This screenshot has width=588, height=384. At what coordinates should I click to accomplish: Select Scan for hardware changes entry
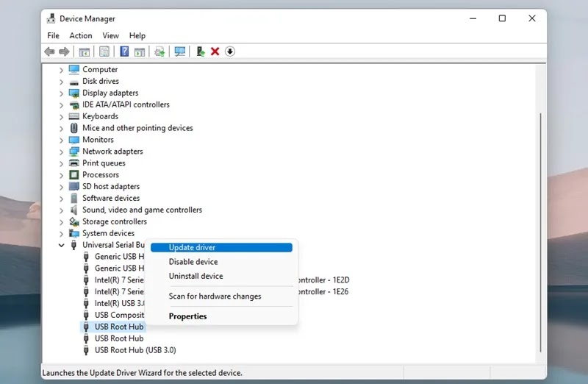click(221, 296)
